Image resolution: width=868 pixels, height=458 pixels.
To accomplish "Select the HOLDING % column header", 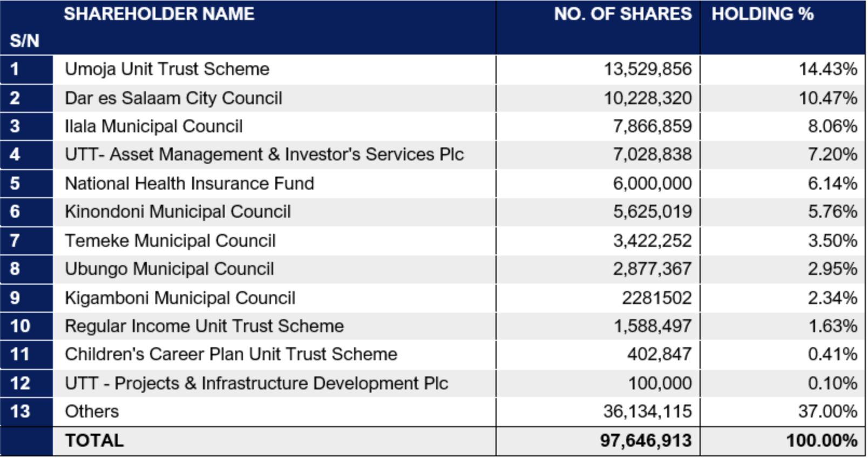I will (762, 14).
